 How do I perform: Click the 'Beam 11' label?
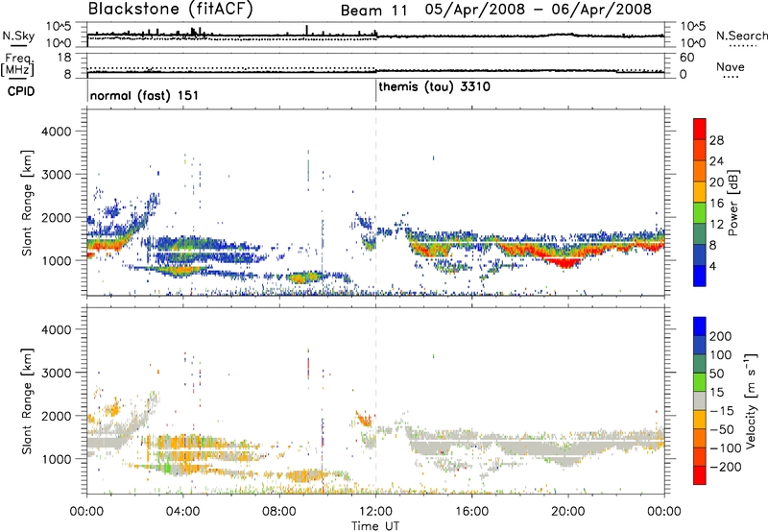tap(373, 11)
